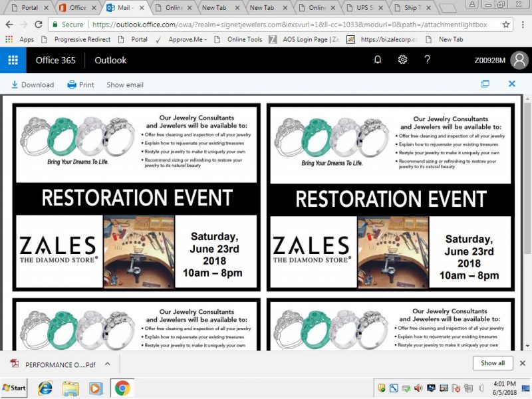Print the attachment
The height and width of the screenshot is (399, 532).
(80, 84)
